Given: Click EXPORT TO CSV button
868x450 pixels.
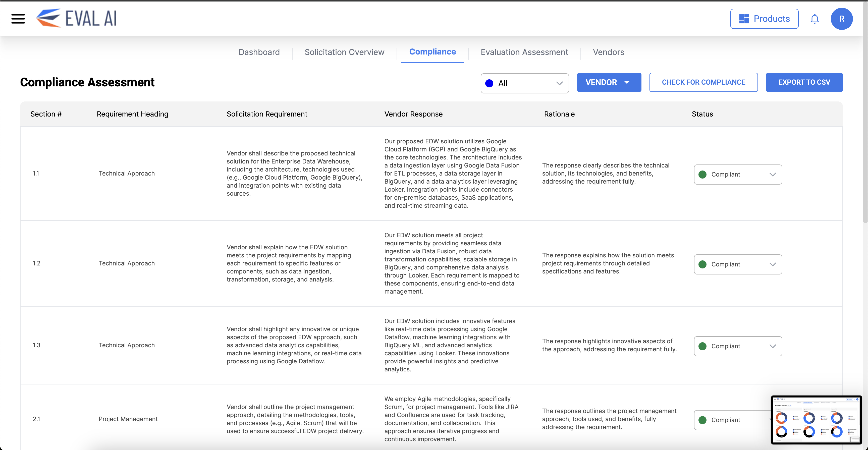Looking at the screenshot, I should coord(804,82).
